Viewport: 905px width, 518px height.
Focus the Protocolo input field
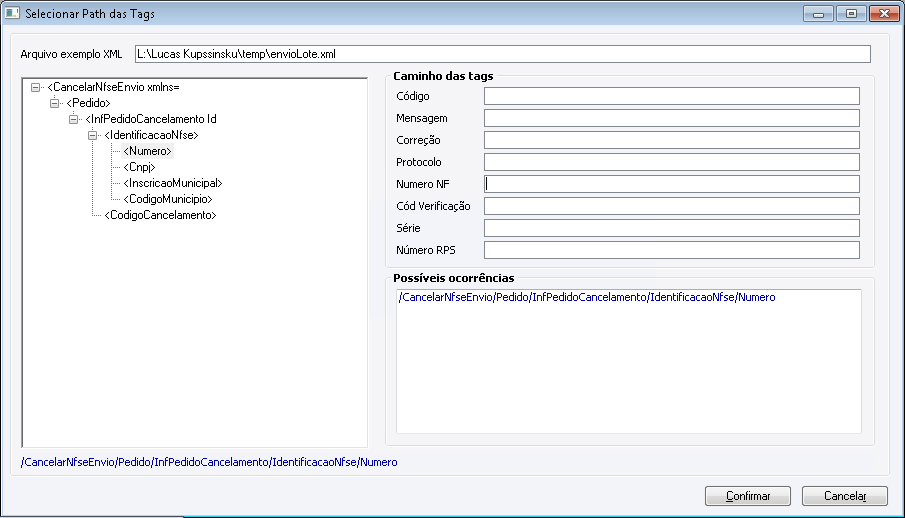pos(672,162)
